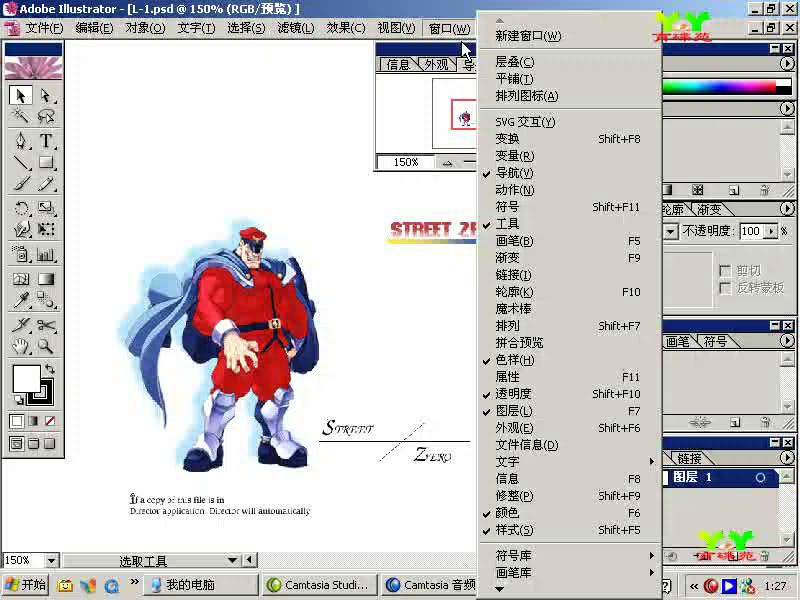Select the Mesh tool

click(20, 279)
